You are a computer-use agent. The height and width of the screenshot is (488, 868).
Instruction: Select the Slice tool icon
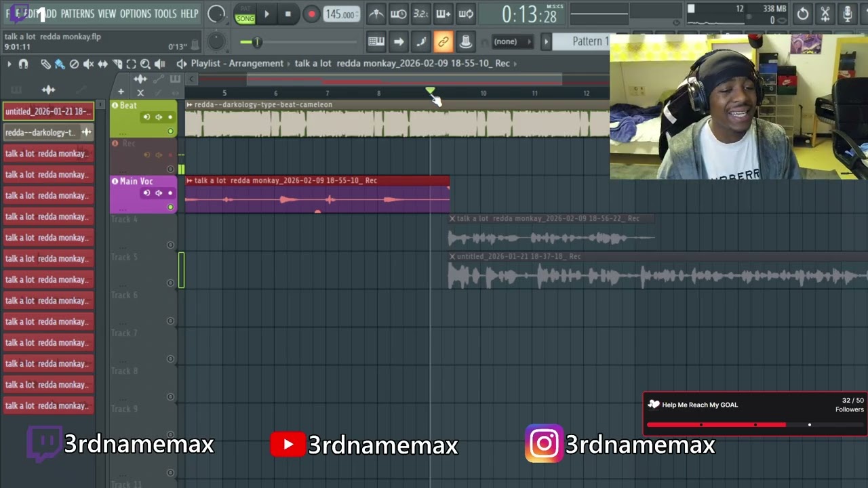coord(117,64)
